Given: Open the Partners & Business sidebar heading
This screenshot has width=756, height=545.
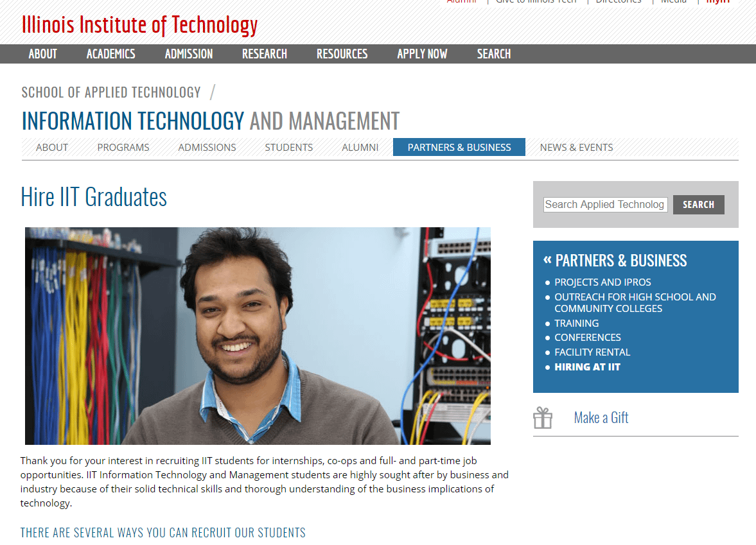Looking at the screenshot, I should point(621,261).
